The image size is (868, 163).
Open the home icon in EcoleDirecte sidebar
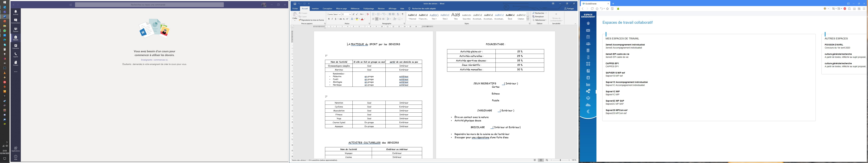[588, 23]
